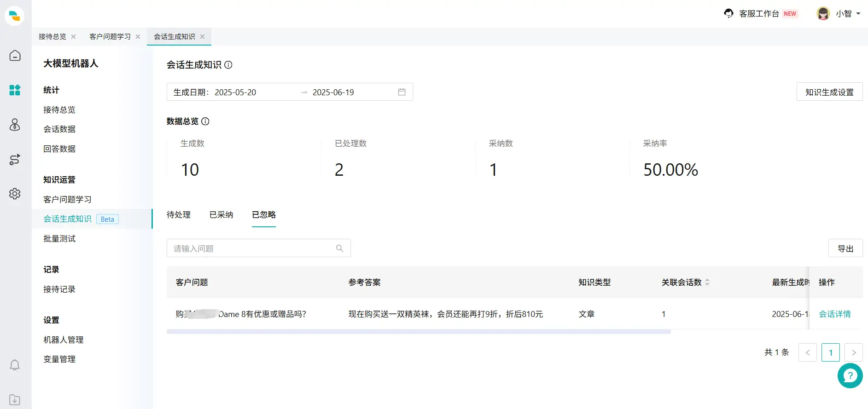Click the 客户问题 column header
868x409 pixels.
[192, 282]
